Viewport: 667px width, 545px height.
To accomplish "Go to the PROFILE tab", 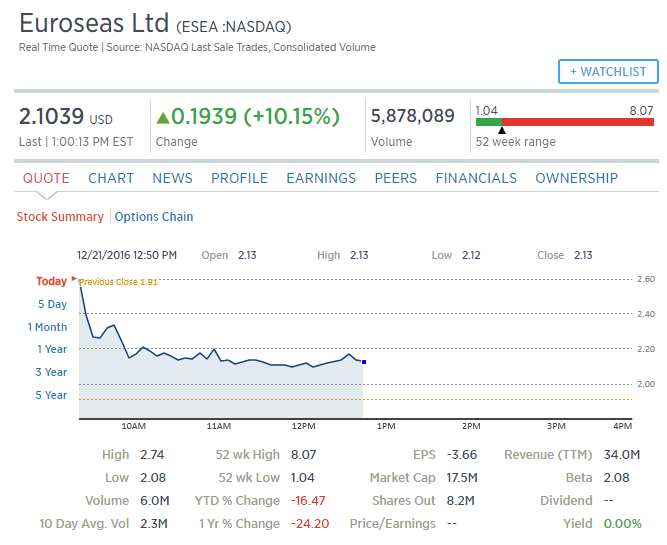I will tap(239, 178).
